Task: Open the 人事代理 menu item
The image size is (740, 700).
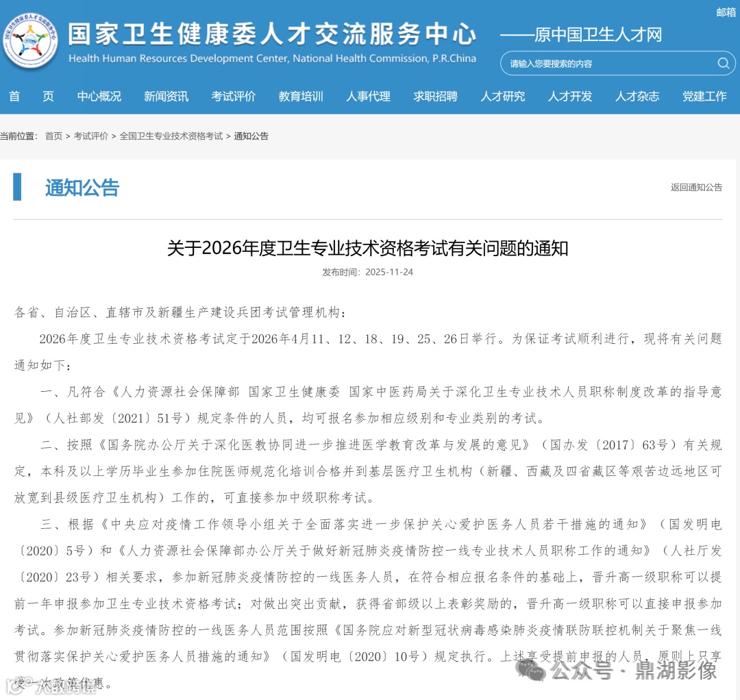Action: tap(368, 96)
